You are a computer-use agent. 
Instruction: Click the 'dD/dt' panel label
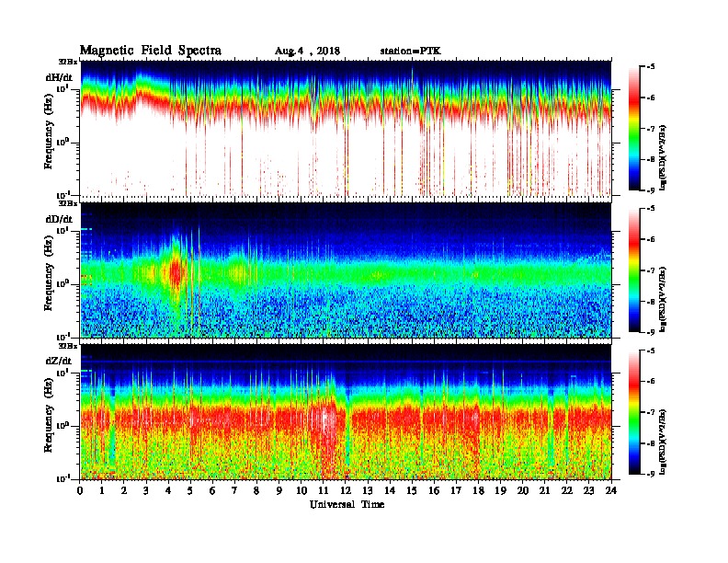(59, 219)
